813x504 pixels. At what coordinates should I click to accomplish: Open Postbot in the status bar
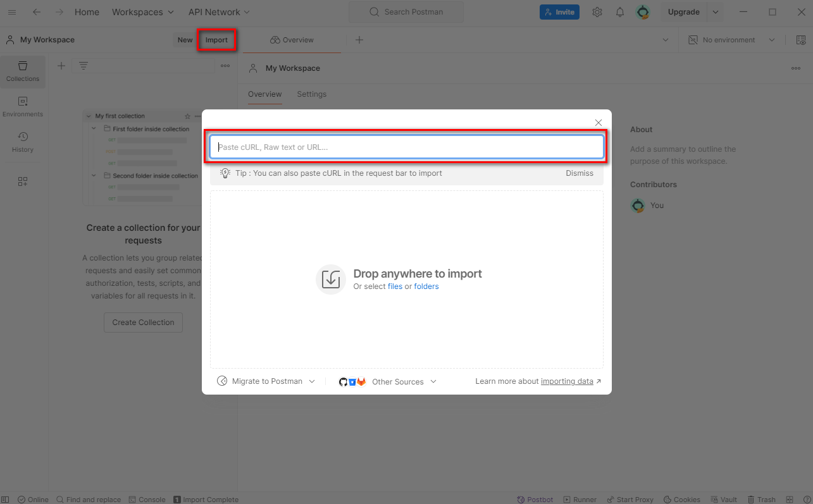[535, 499]
